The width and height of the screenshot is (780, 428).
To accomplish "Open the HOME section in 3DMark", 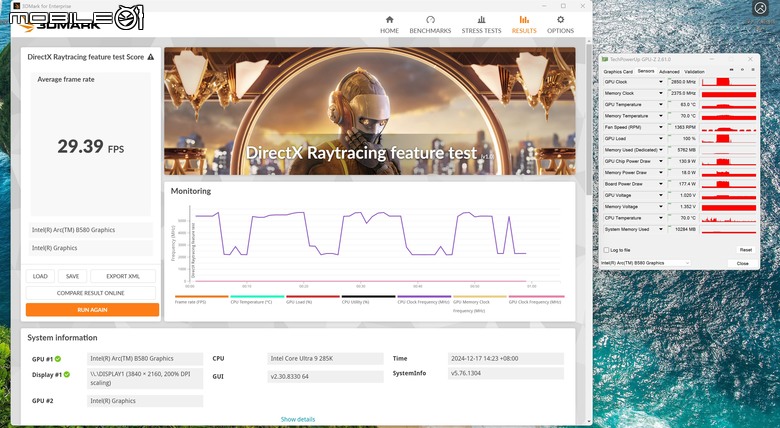I will [x=390, y=24].
